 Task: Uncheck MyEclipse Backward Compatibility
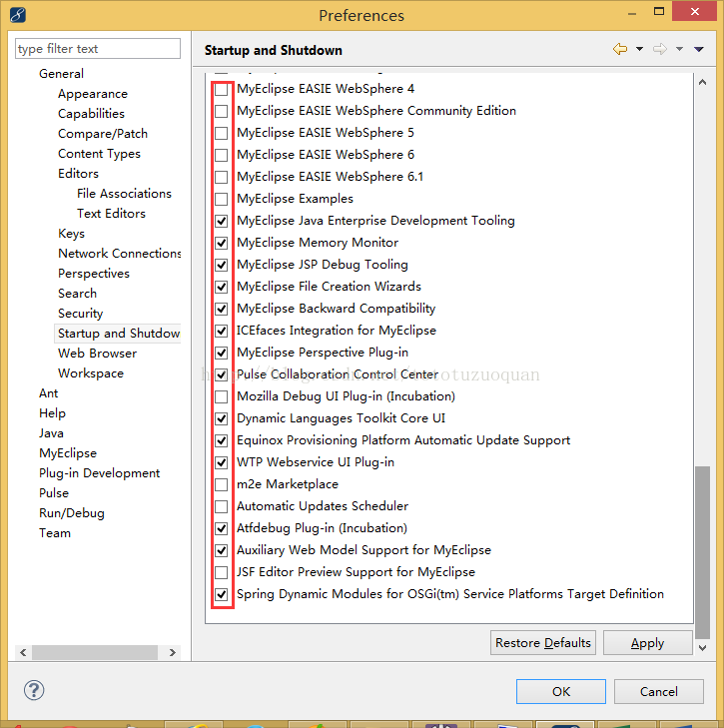[222, 309]
